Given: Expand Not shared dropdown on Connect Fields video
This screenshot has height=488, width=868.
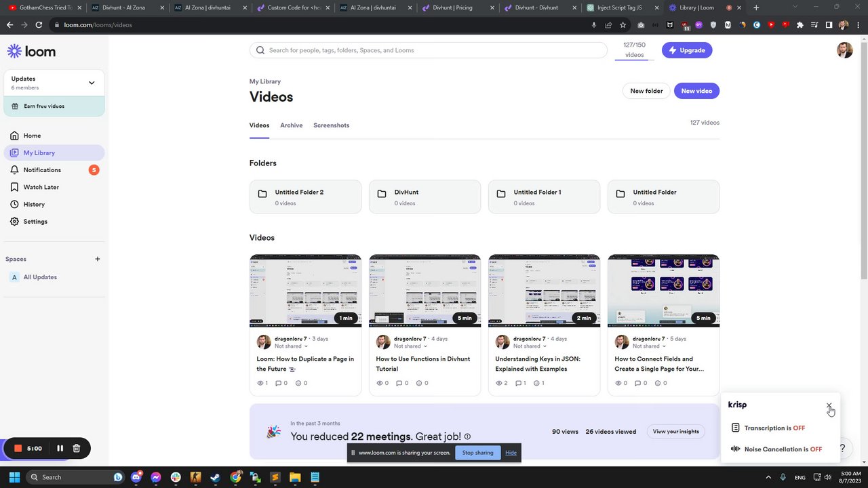Looking at the screenshot, I should (x=649, y=346).
